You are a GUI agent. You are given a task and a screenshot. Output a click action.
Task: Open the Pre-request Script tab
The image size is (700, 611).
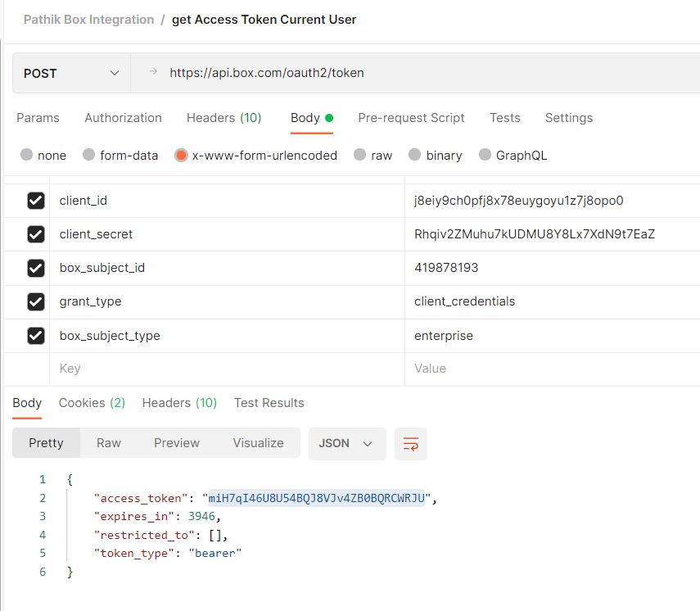point(411,118)
